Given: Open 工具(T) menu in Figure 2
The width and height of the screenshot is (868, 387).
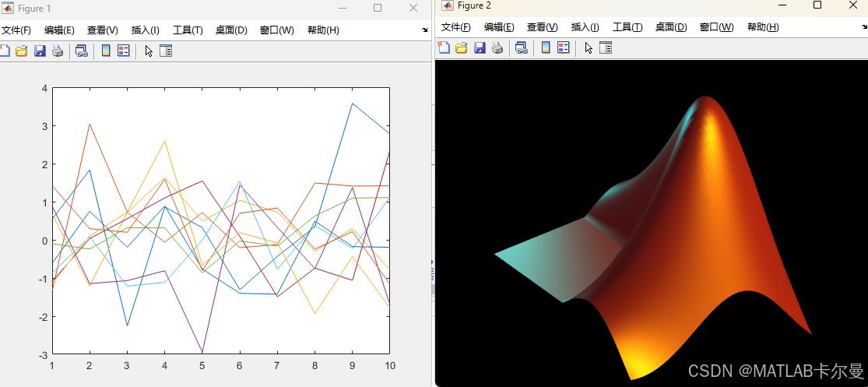Looking at the screenshot, I should pos(627,27).
